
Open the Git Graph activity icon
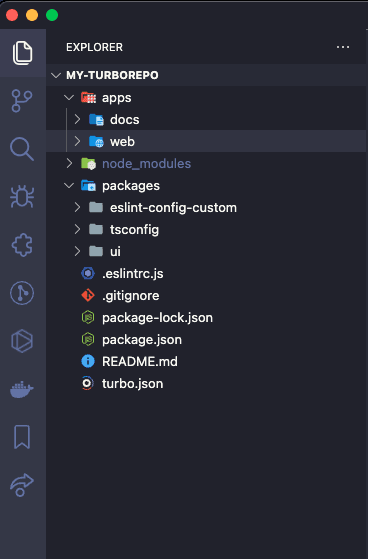pos(22,293)
